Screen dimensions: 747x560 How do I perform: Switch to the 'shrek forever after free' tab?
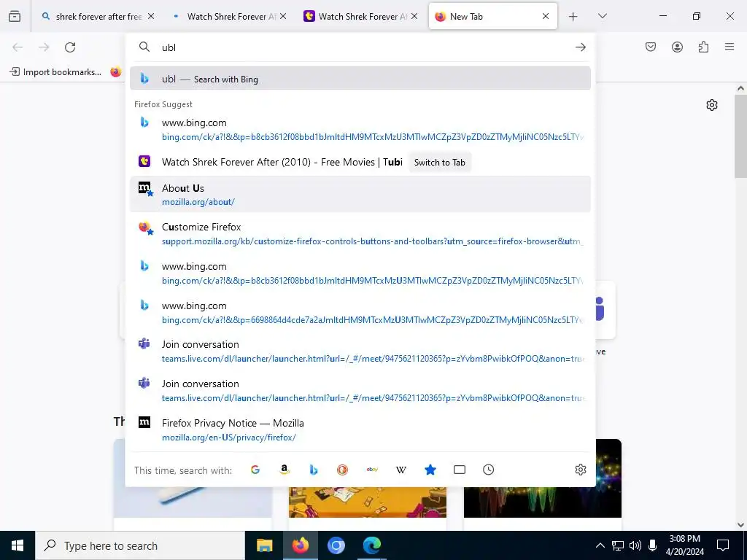98,16
